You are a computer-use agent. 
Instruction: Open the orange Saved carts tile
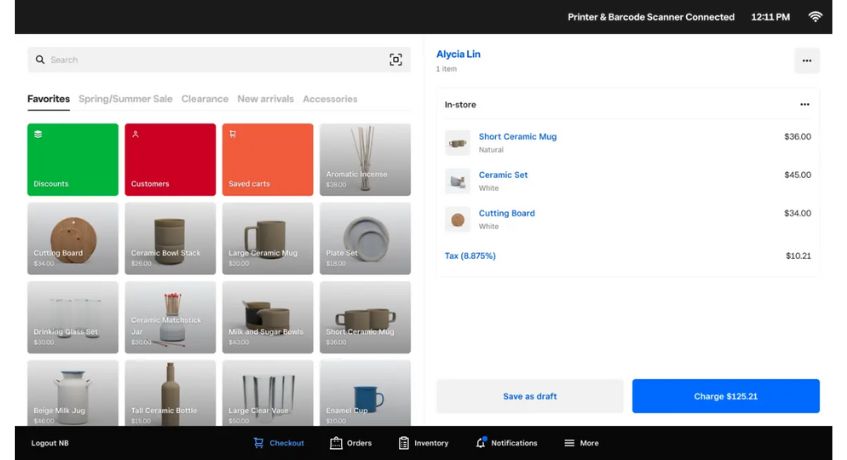(x=267, y=160)
